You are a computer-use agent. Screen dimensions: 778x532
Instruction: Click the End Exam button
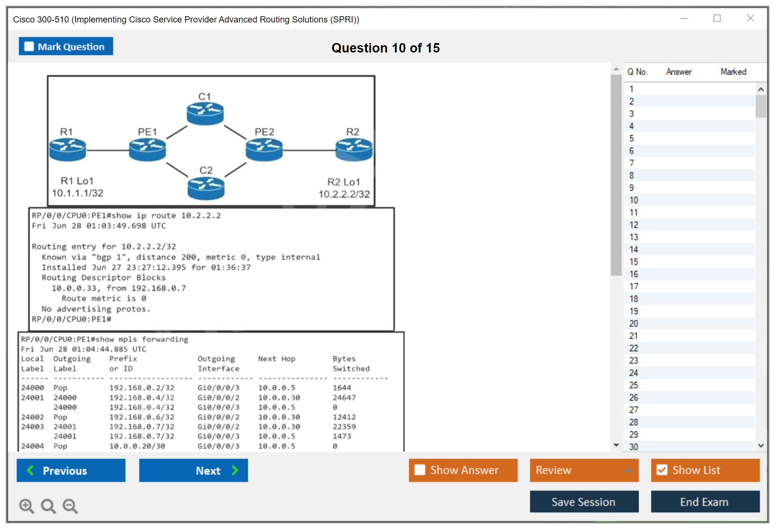[x=705, y=502]
